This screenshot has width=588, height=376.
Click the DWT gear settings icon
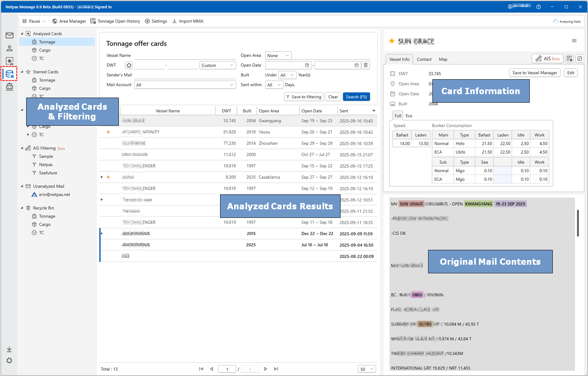[129, 65]
